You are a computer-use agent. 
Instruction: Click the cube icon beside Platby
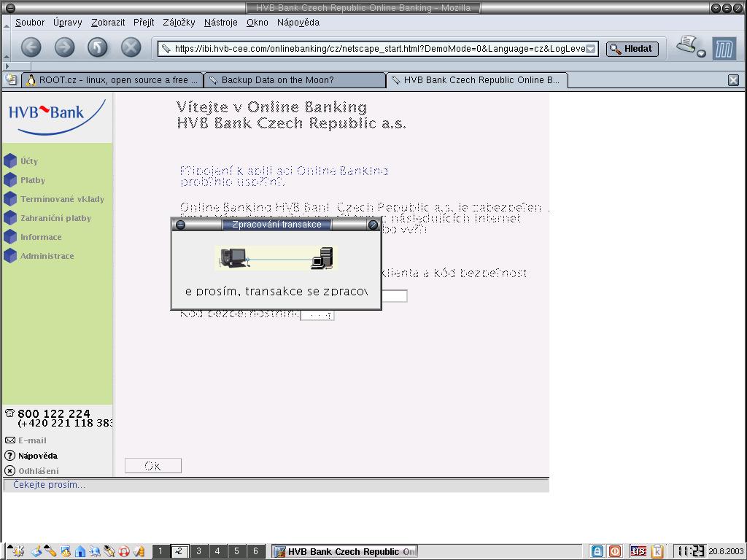(x=10, y=180)
